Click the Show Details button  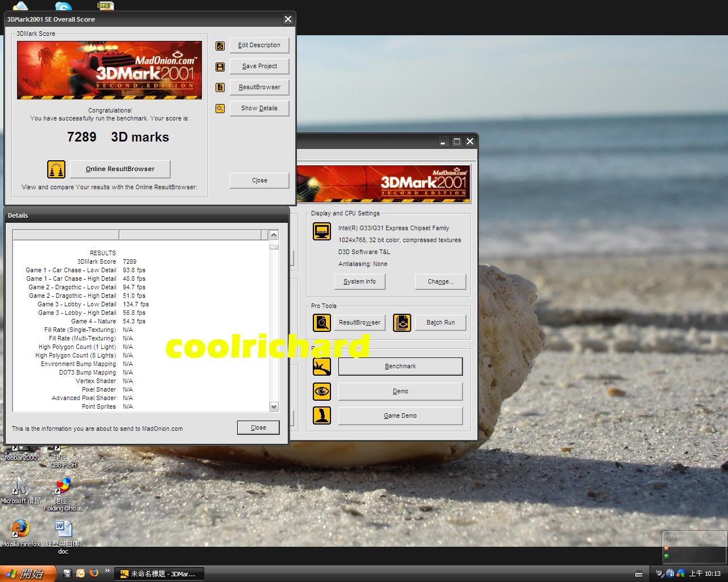(x=259, y=109)
